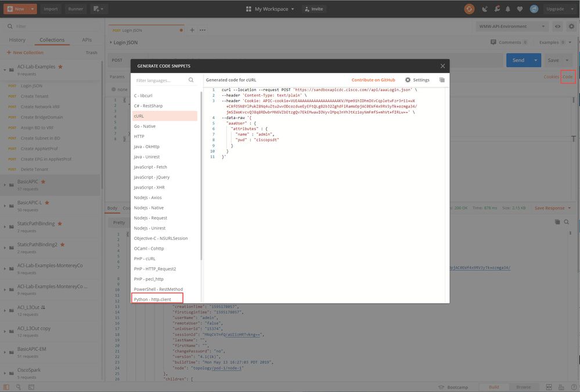Open My Workspace dropdown
Image resolution: width=580 pixels, height=392 pixels.
270,9
